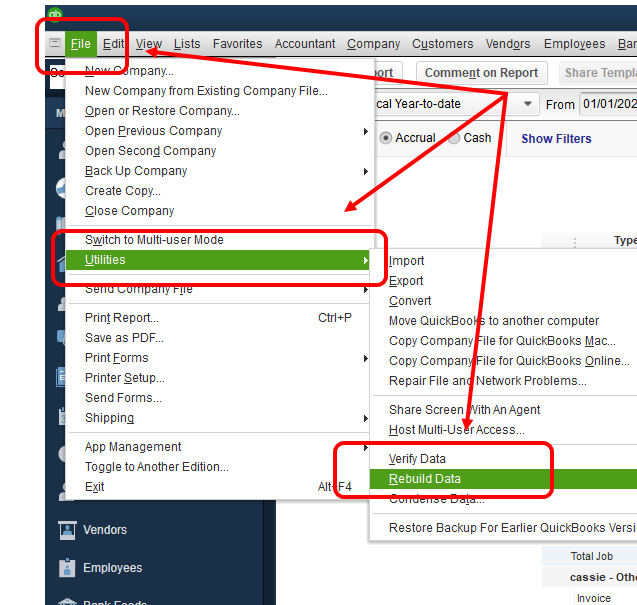Choose Rebuild Data
Viewport: 637px width, 605px height.
click(504, 479)
